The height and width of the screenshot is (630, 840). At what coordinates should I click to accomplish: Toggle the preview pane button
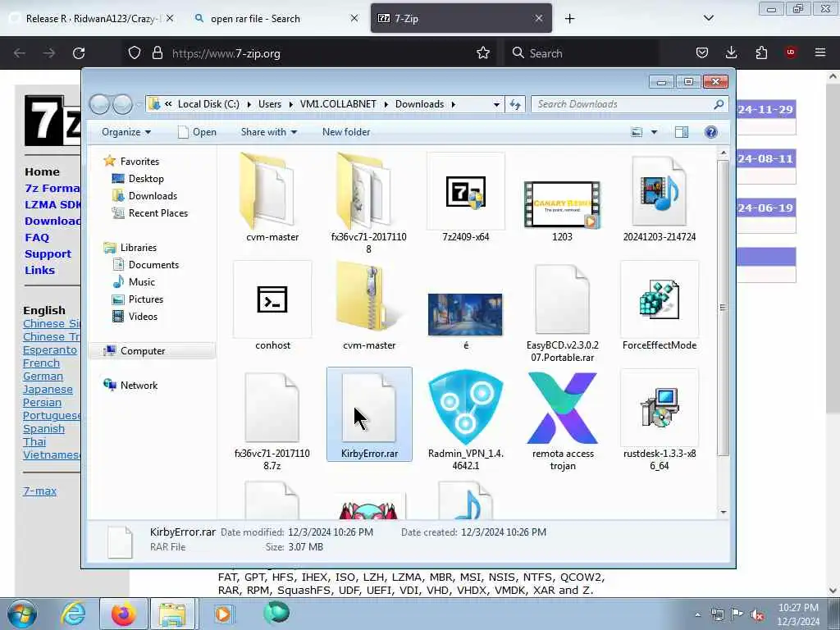pos(682,132)
